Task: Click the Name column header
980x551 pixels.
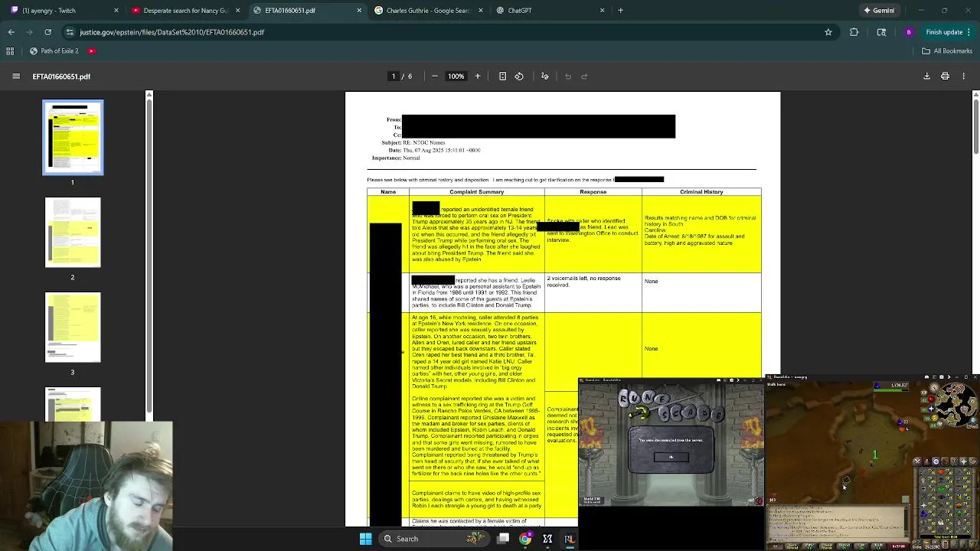Action: [x=388, y=192]
